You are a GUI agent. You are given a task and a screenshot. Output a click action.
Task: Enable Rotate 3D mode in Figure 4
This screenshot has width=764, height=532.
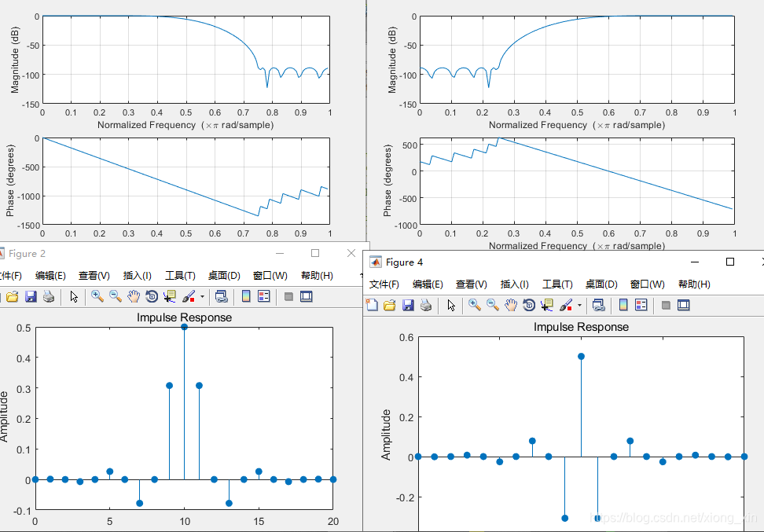pos(527,306)
